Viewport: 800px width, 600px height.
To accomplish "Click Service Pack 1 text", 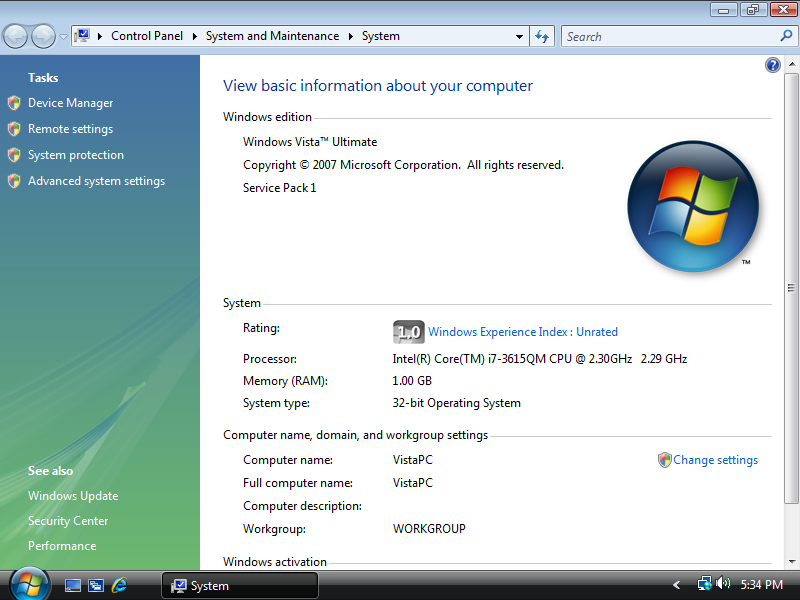I will click(x=280, y=188).
